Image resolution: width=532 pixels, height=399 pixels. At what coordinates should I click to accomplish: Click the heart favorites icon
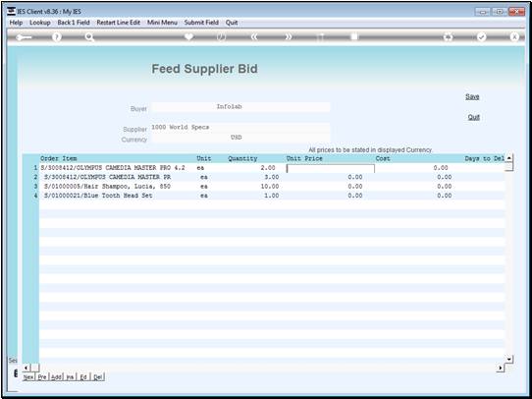click(x=188, y=36)
